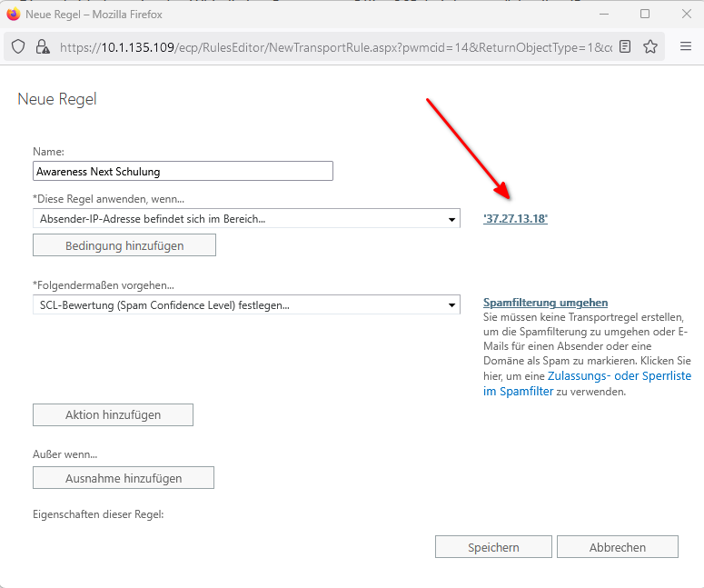Open the Firefox hamburger menu
This screenshot has height=588, width=704.
pyautogui.click(x=686, y=46)
